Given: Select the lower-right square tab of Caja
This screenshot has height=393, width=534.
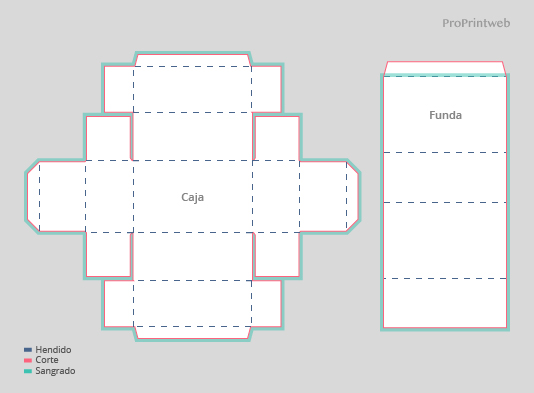Looking at the screenshot, I should click(277, 254).
